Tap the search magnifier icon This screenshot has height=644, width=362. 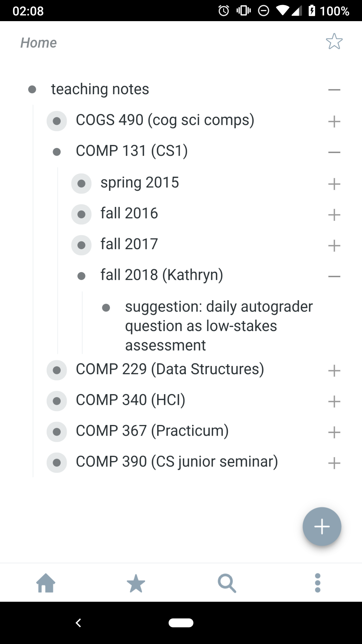[227, 583]
